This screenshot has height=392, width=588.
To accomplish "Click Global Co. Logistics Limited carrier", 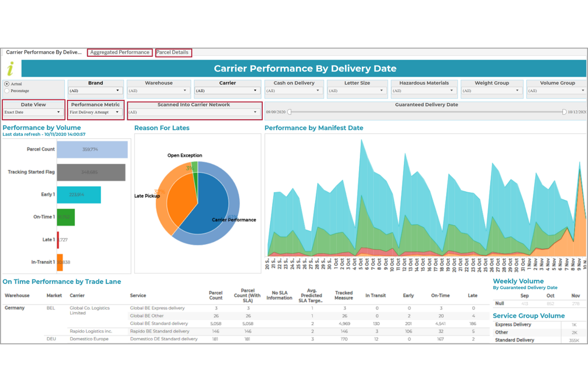I will pyautogui.click(x=89, y=311).
